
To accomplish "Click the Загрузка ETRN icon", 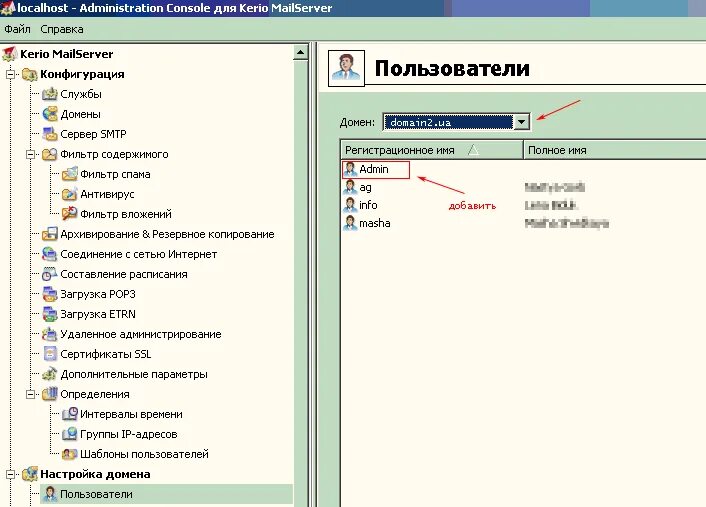I will point(50,314).
